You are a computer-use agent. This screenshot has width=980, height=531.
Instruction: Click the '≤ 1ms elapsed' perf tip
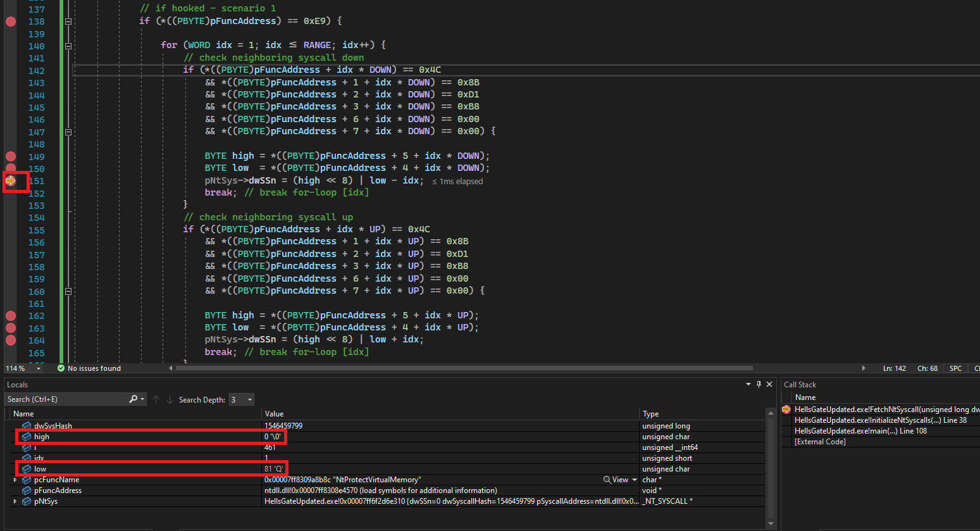[x=457, y=182]
